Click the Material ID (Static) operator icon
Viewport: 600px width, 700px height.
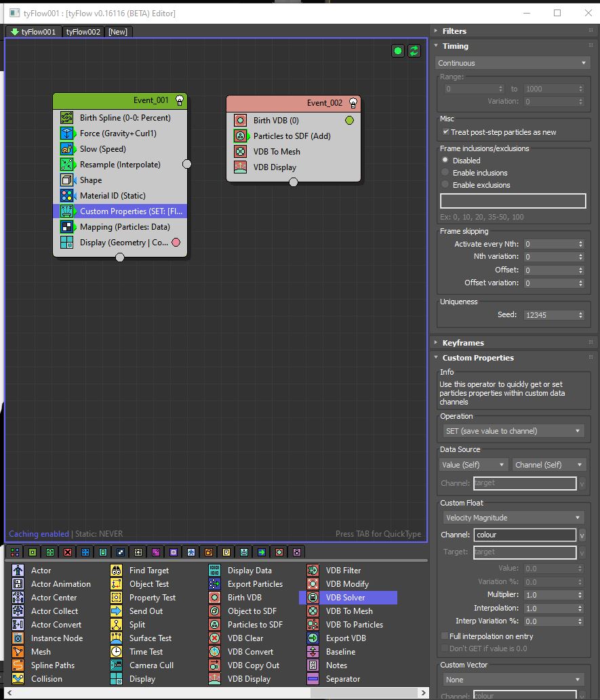(x=66, y=196)
